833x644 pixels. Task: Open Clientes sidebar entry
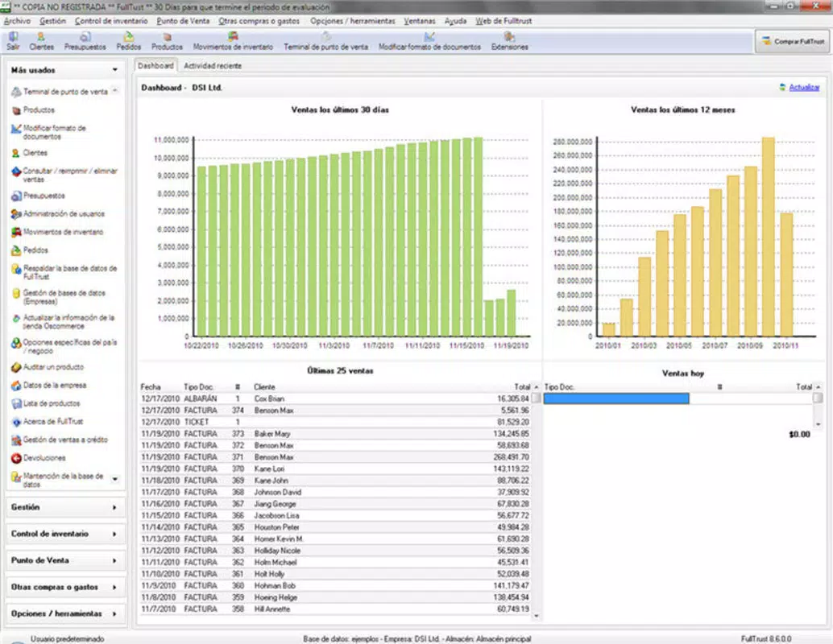[x=30, y=153]
